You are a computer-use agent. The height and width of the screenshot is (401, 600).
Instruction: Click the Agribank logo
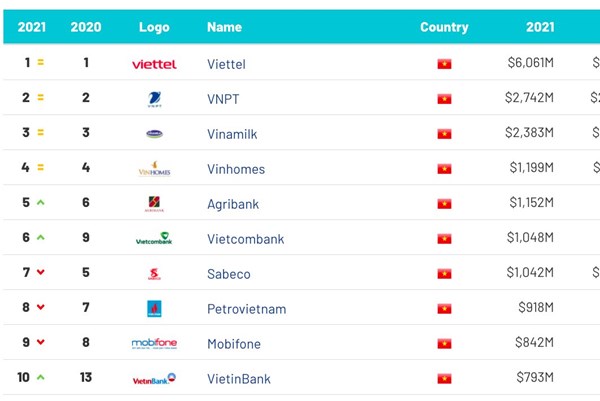point(154,204)
